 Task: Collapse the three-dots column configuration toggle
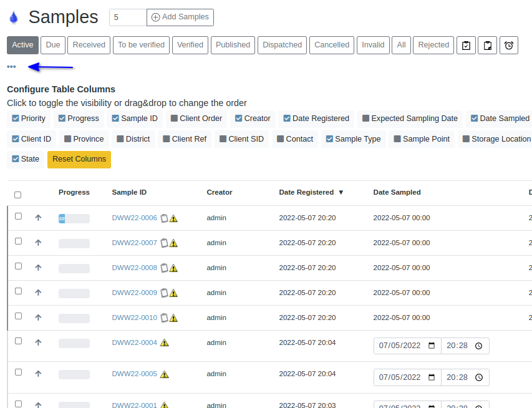11,67
